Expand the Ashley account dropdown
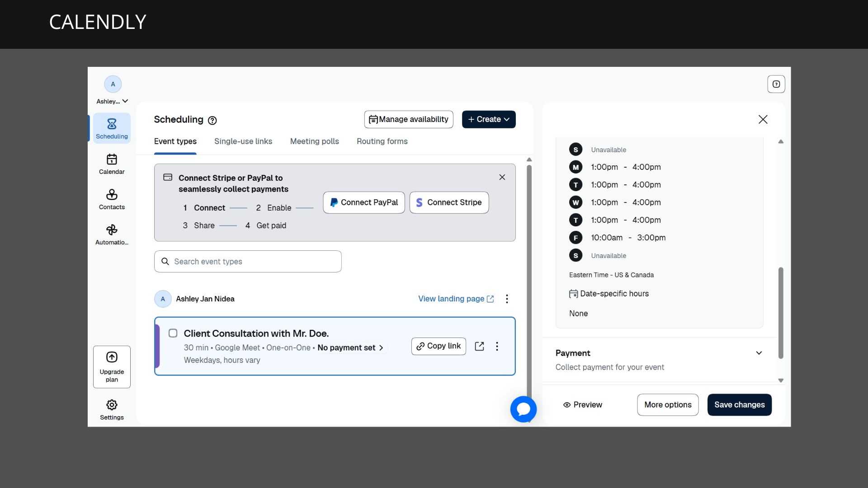The height and width of the screenshot is (488, 868). click(x=112, y=101)
